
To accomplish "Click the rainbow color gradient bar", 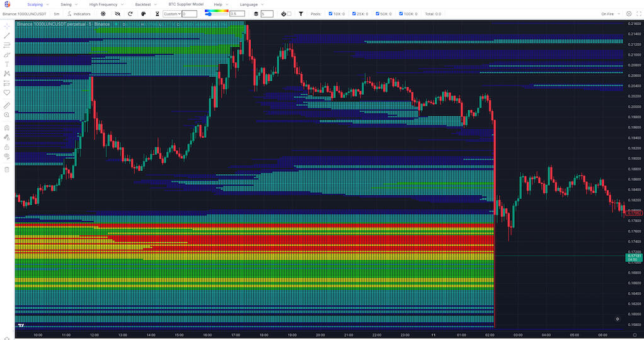I will [216, 11].
